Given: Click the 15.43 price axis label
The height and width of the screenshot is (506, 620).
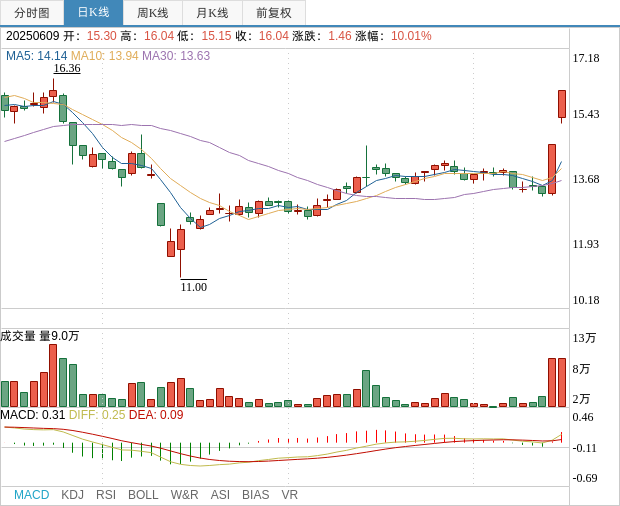Looking at the screenshot, I should point(586,114).
